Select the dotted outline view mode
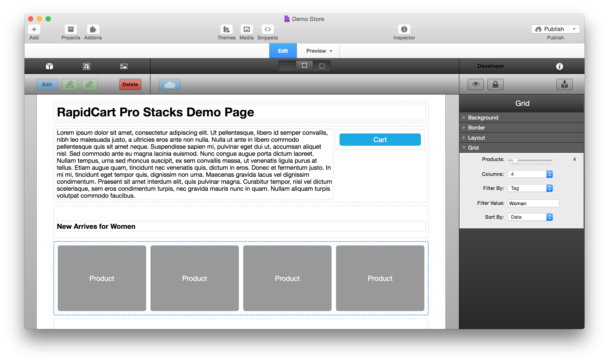This screenshot has width=609, height=364. [304, 66]
